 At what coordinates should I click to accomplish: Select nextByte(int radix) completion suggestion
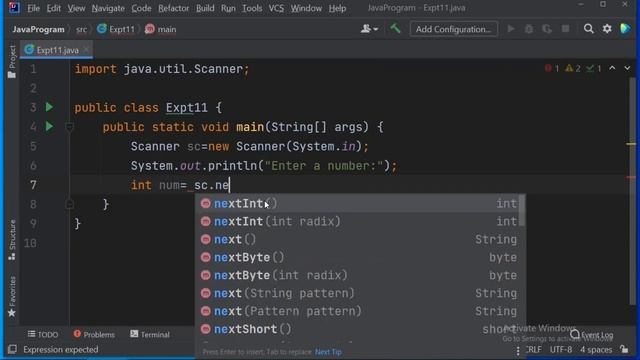pos(359,275)
